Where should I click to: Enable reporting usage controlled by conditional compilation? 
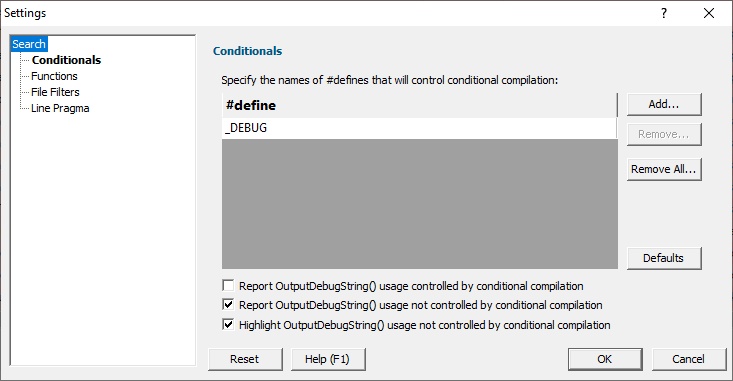(228, 285)
